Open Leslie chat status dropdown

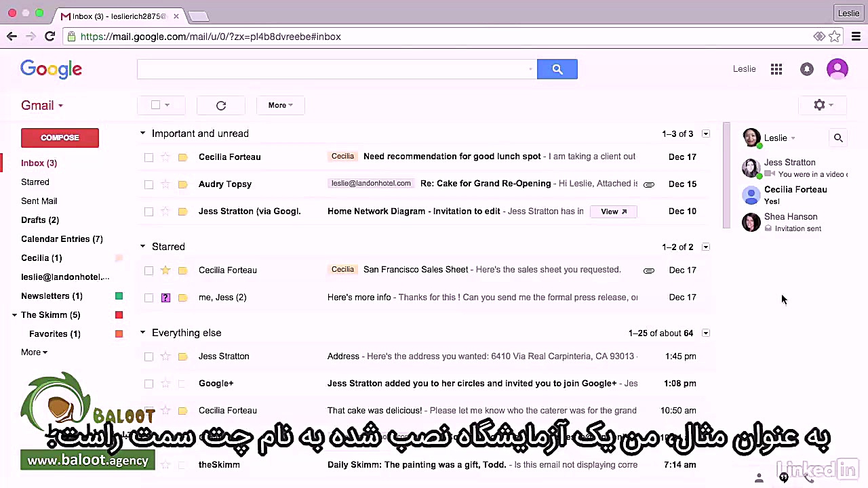[x=793, y=138]
